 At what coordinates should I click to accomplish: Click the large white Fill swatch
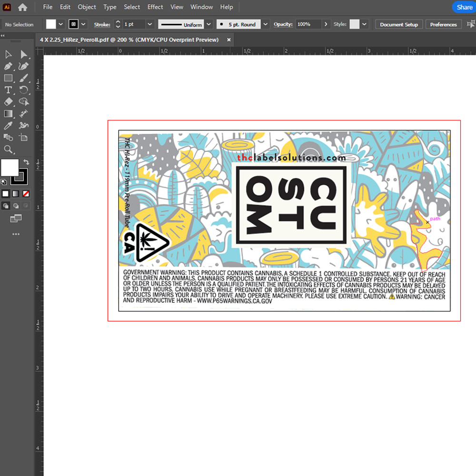[x=10, y=168]
